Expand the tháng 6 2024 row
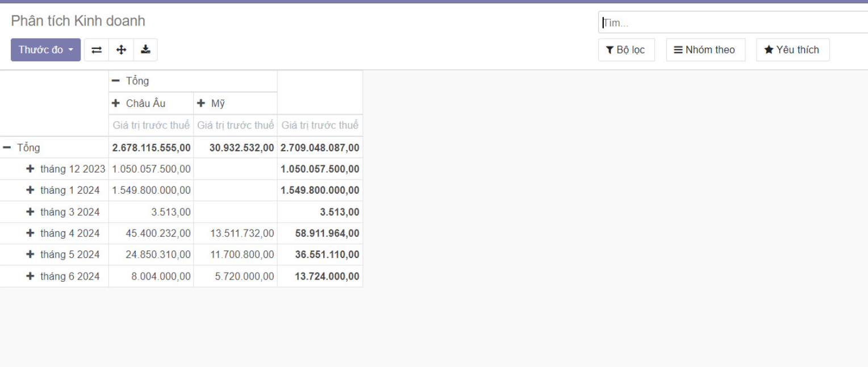This screenshot has height=367, width=868. [63, 277]
